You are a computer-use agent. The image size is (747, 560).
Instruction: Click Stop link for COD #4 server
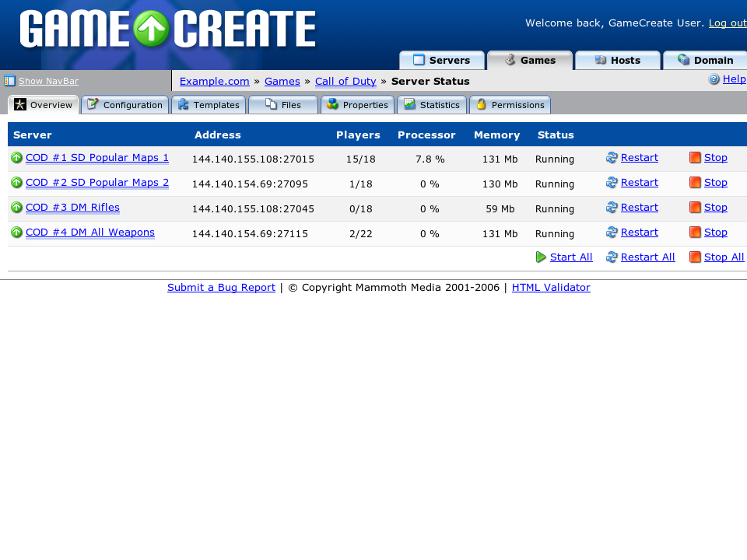coord(716,233)
